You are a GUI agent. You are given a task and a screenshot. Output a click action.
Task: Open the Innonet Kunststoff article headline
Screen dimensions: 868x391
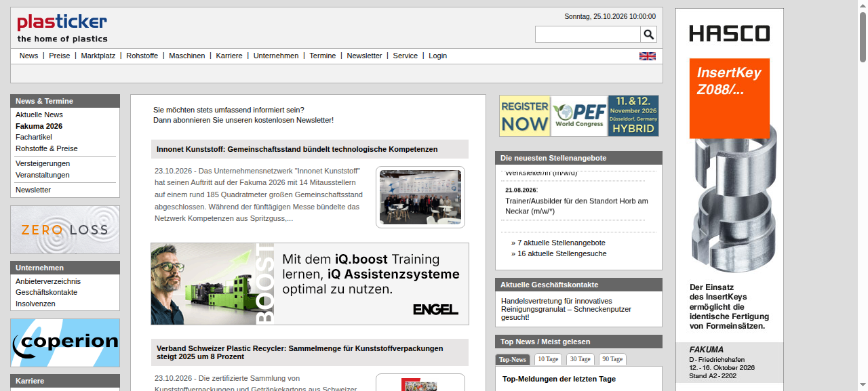(297, 149)
